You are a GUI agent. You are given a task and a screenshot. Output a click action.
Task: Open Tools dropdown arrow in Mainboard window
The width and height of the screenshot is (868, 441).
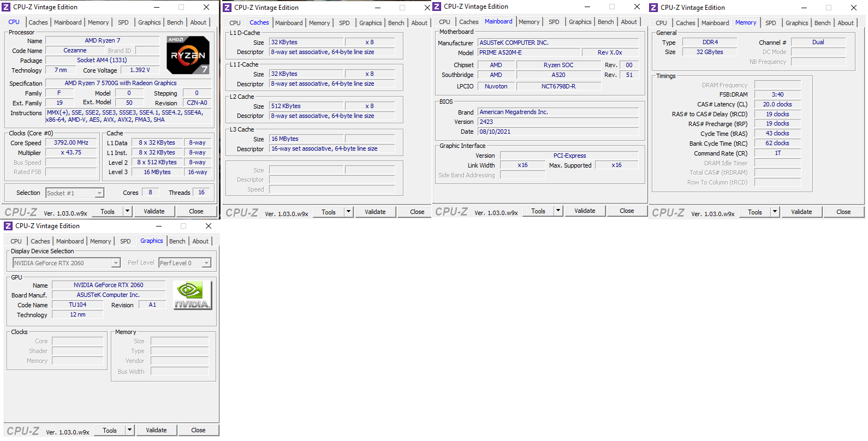(558, 211)
